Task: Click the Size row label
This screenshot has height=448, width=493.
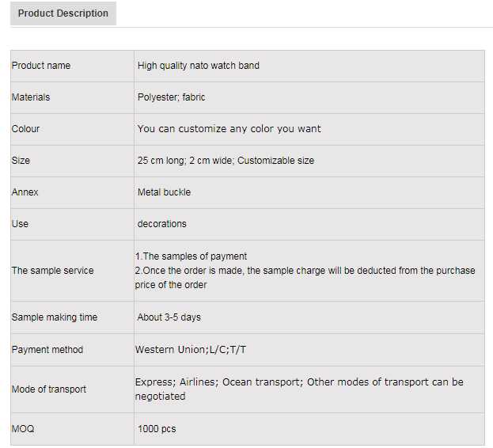Action: [x=21, y=161]
